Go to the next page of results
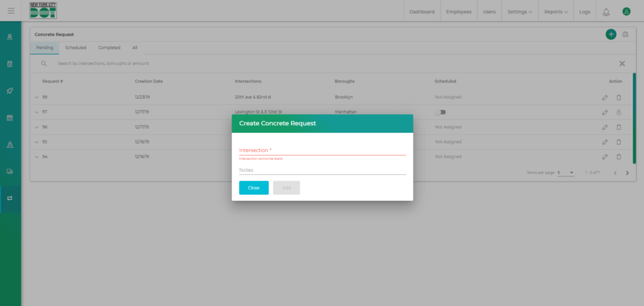The image size is (644, 306). (627, 173)
